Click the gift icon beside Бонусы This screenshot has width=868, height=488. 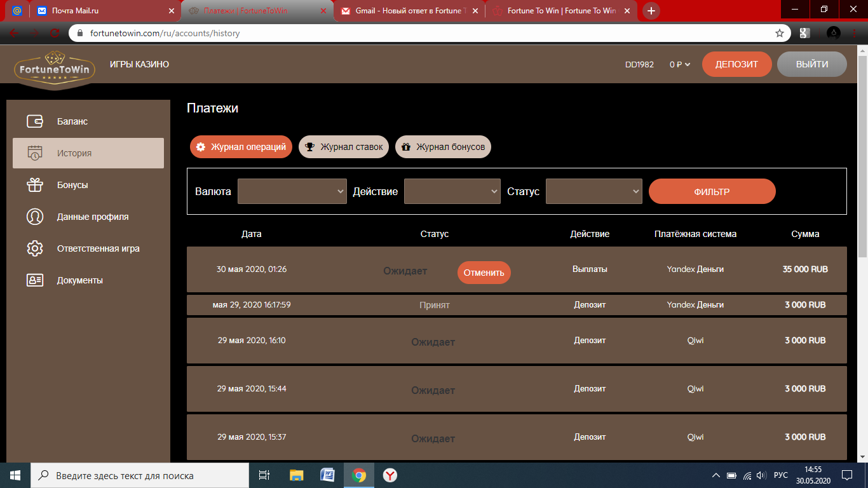click(34, 185)
